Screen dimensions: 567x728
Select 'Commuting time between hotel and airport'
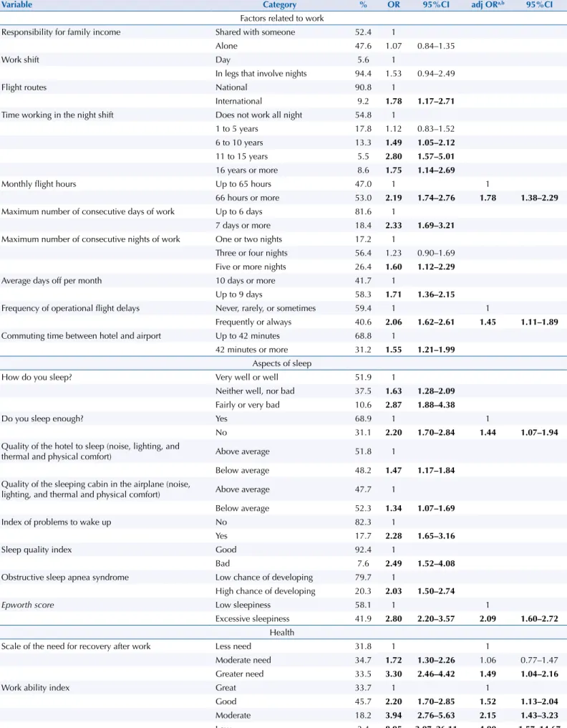click(81, 335)
